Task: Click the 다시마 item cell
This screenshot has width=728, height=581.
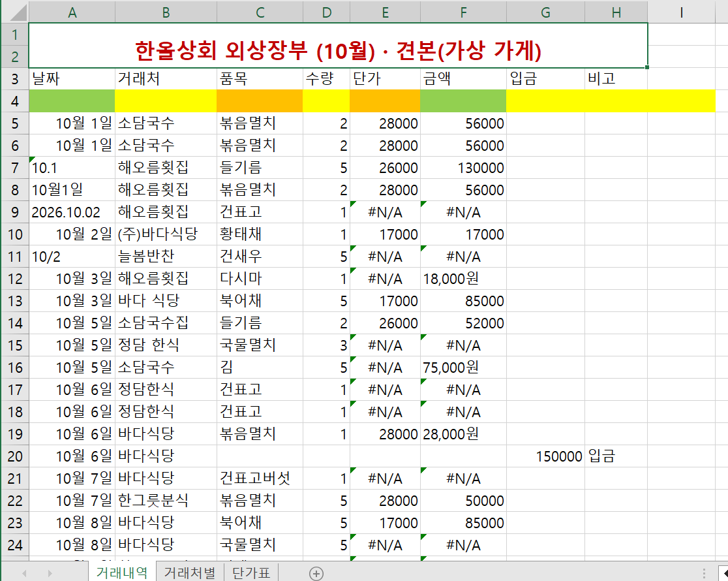Action: pos(260,278)
